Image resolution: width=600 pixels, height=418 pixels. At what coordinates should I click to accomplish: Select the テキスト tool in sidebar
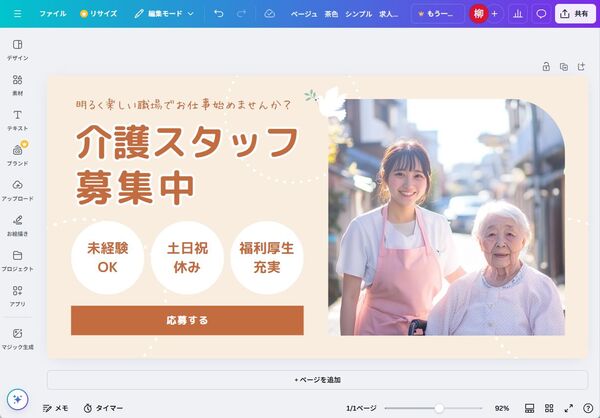click(18, 120)
